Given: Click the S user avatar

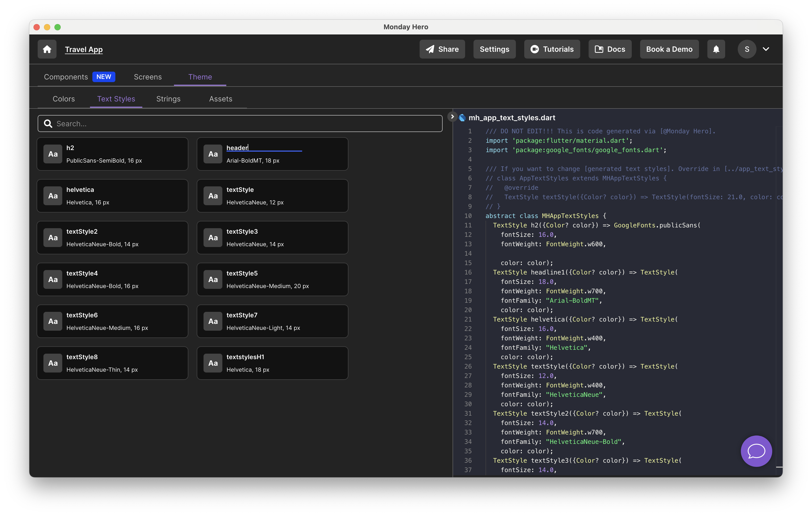Looking at the screenshot, I should point(747,49).
